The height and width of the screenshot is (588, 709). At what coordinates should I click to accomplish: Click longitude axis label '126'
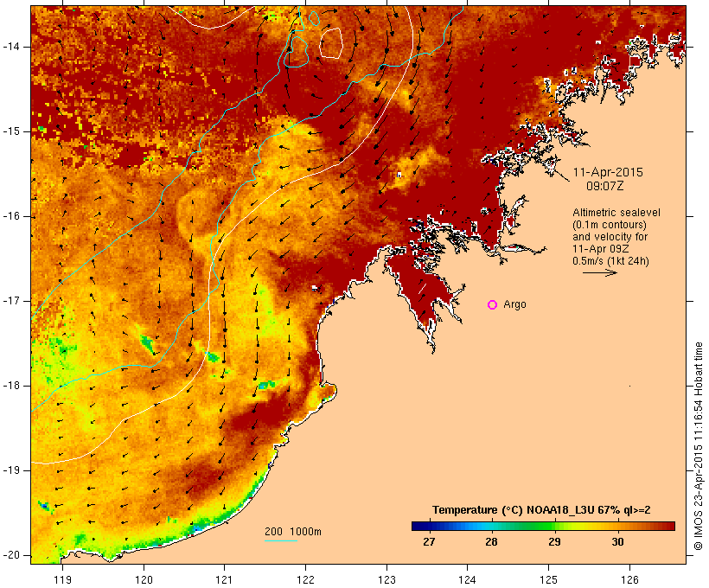point(629,579)
